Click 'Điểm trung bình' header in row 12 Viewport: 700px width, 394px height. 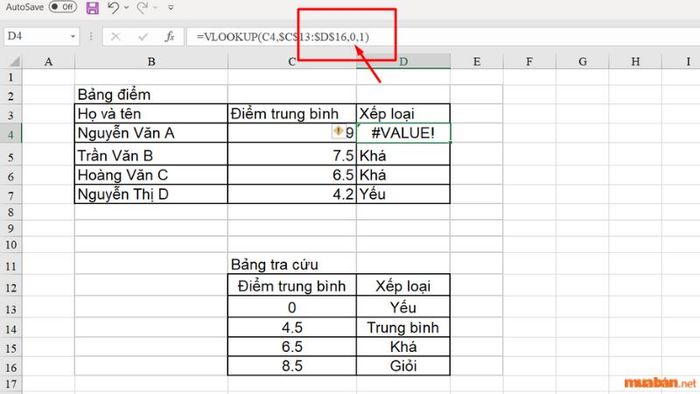(x=292, y=286)
